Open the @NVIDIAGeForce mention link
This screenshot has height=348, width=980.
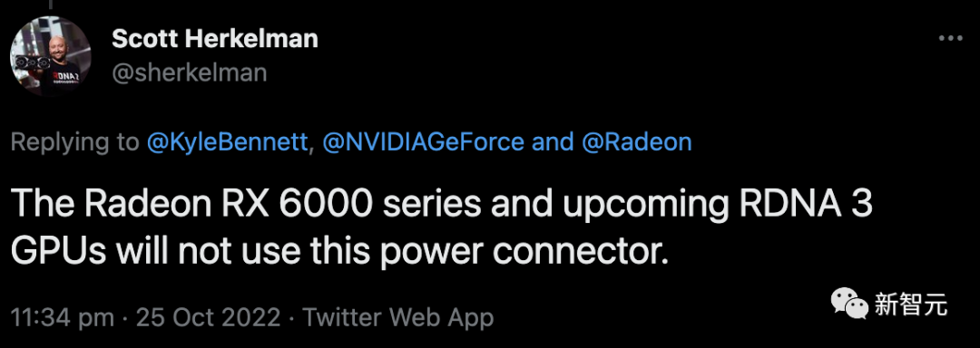click(x=423, y=143)
